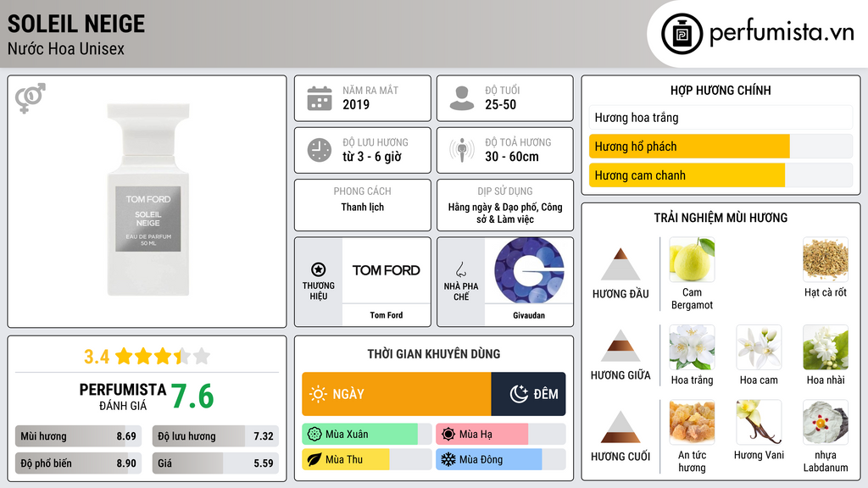The image size is (868, 488).
Task: Click the nose icon above Nhà pha chế
Action: point(460,269)
